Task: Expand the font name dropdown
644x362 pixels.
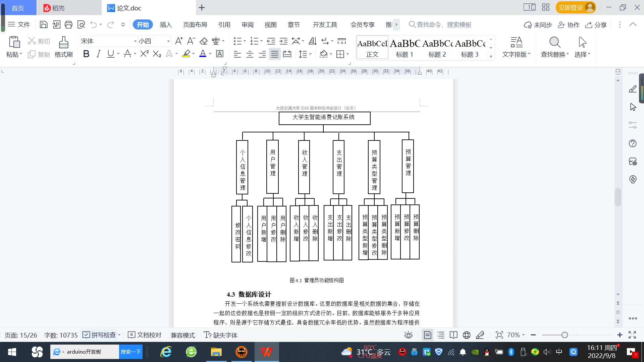Action: coord(135,41)
